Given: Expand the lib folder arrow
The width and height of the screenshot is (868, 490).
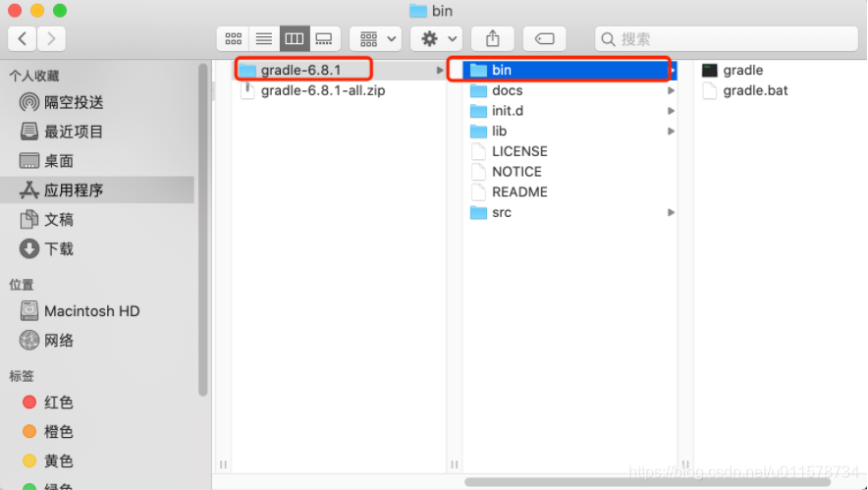Looking at the screenshot, I should click(671, 132).
